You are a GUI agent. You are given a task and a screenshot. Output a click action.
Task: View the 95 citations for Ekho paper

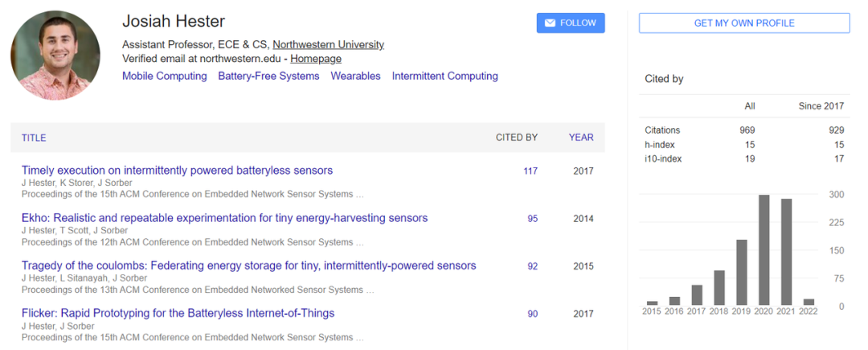[x=532, y=219]
